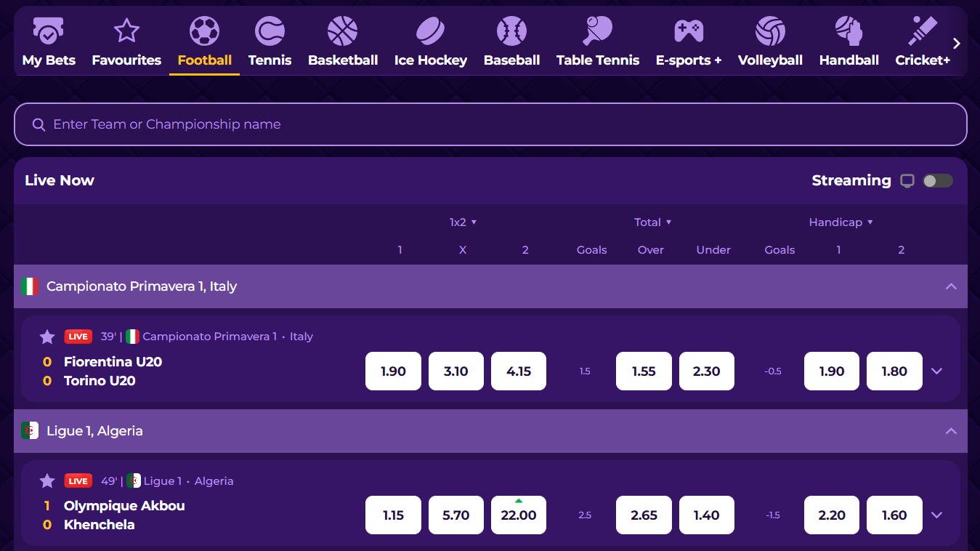The height and width of the screenshot is (551, 980).
Task: Open the Olympique Akbou team name
Action: click(x=124, y=506)
